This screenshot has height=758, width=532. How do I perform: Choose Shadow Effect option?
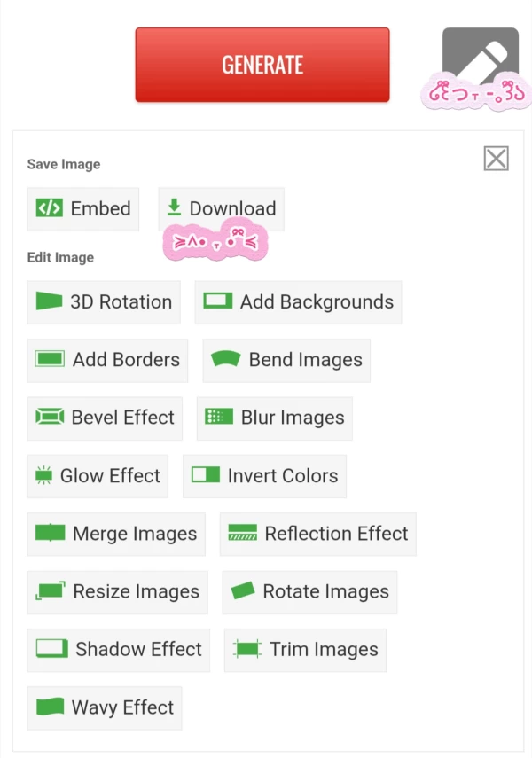119,650
